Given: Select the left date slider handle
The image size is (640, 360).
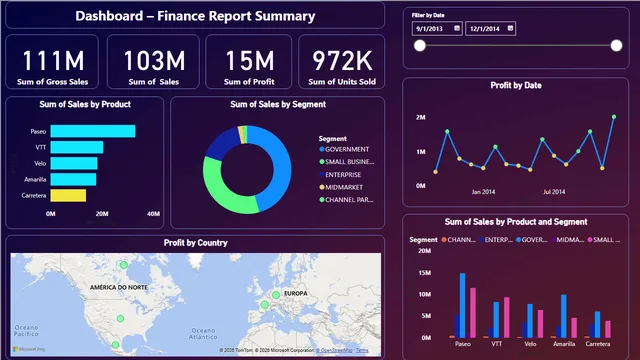Looking at the screenshot, I should (x=420, y=45).
